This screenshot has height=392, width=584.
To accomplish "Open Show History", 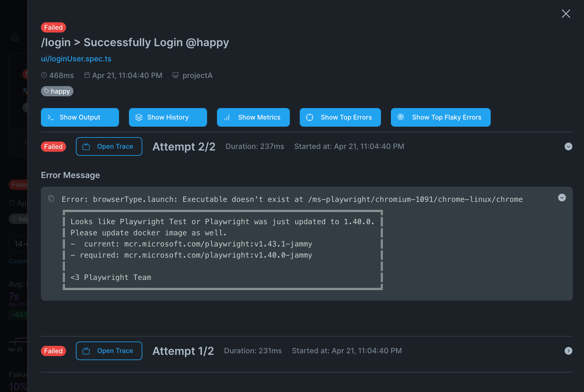I will [168, 117].
